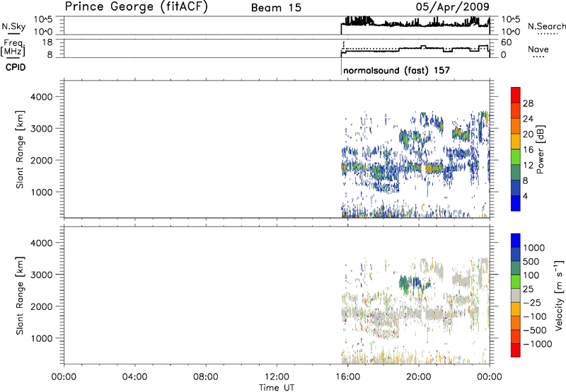Click the date '05/Apr/2009'

(453, 7)
